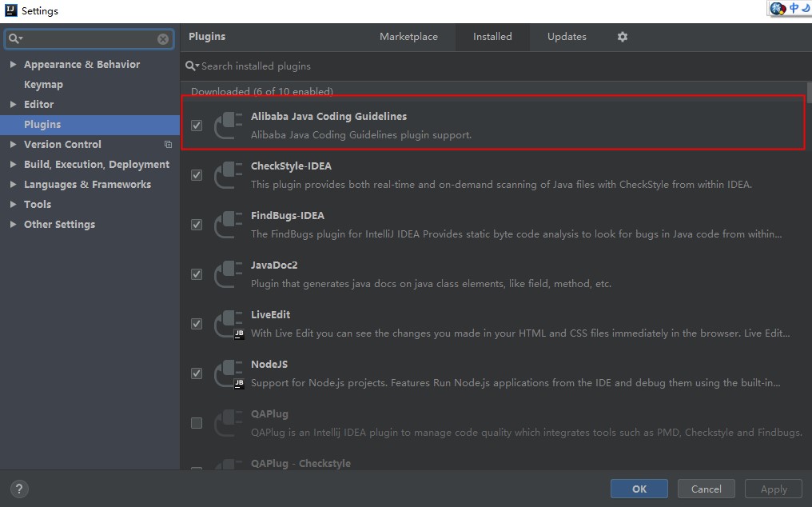
Task: Click the Alibaba Java Coding Guidelines plugin icon
Action: 229,126
